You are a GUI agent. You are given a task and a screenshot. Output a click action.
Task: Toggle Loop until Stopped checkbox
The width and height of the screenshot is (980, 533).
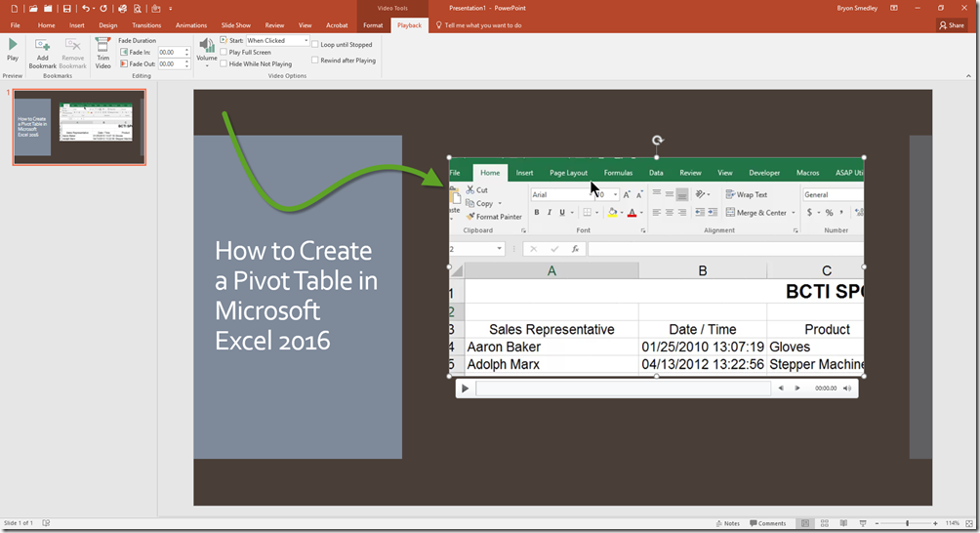click(314, 45)
